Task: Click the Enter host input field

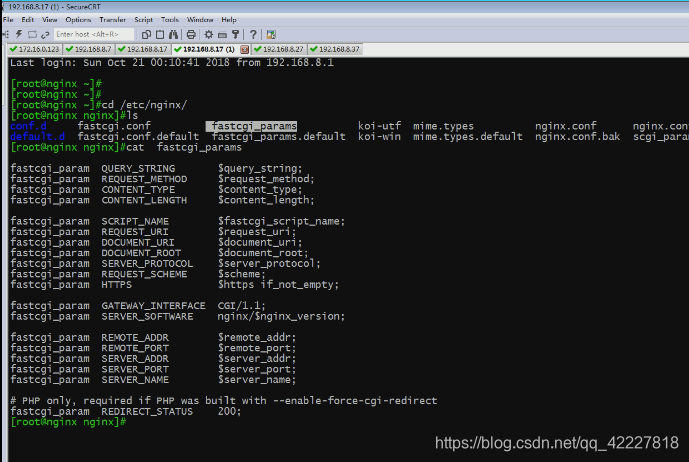Action: (94, 34)
